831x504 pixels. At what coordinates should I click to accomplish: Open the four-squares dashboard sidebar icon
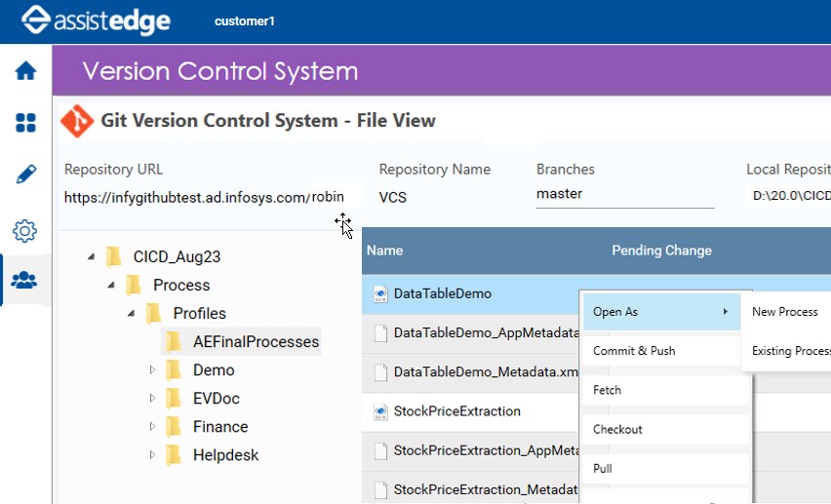[25, 123]
